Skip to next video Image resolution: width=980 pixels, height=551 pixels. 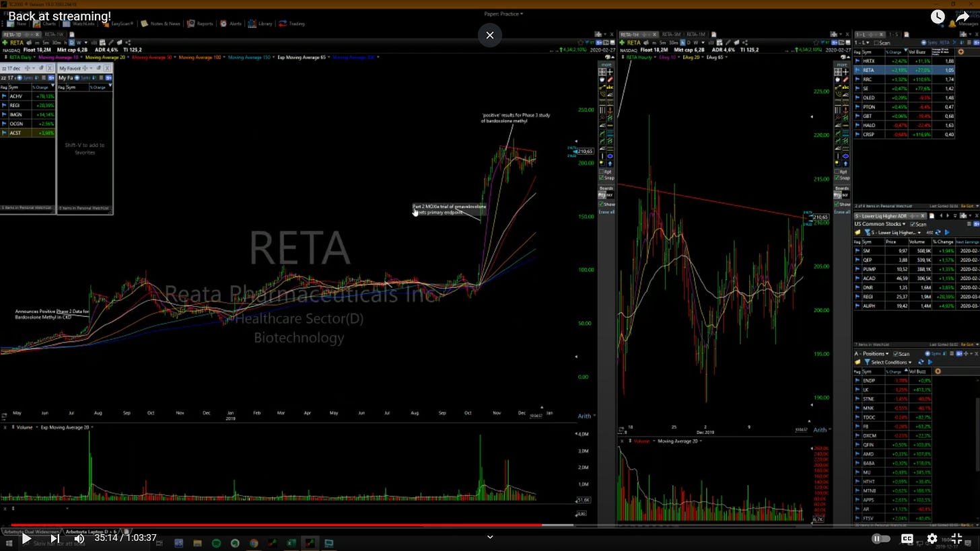[x=55, y=538]
